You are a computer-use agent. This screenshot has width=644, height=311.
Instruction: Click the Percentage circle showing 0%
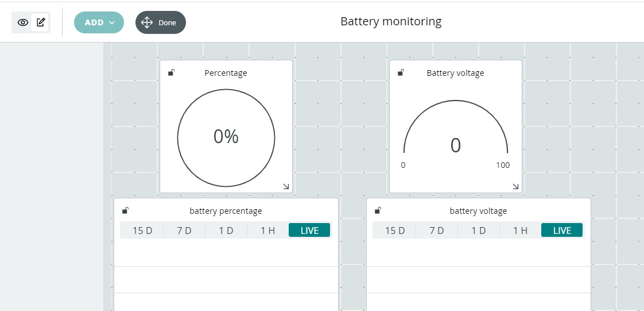point(226,138)
